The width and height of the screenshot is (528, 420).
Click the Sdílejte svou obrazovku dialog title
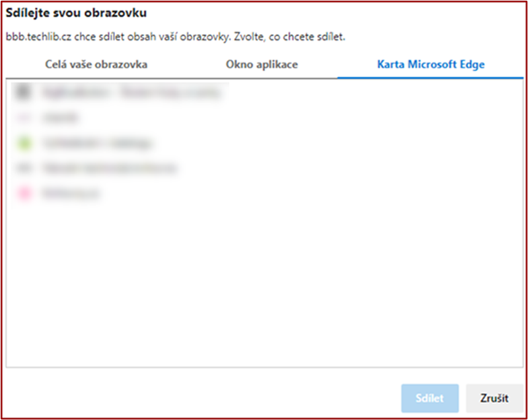76,13
